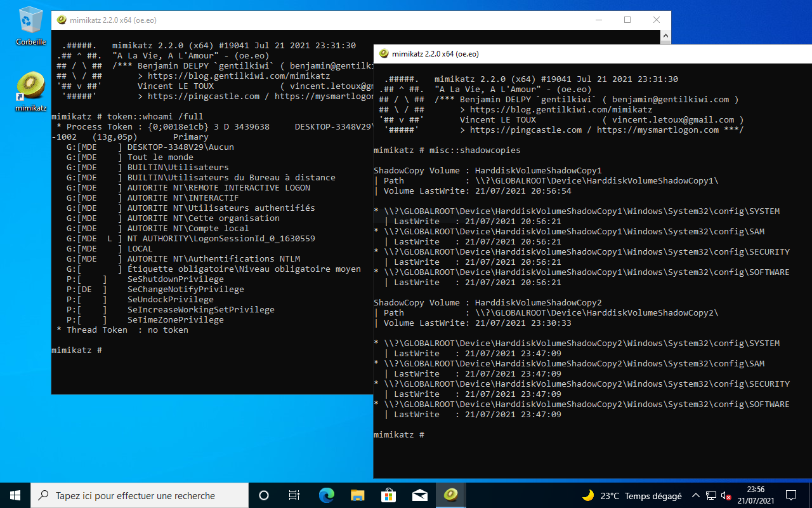Click the search box 'Tapez ici pour effectuer une recherche'
Screen dimensions: 812x508
[139, 495]
